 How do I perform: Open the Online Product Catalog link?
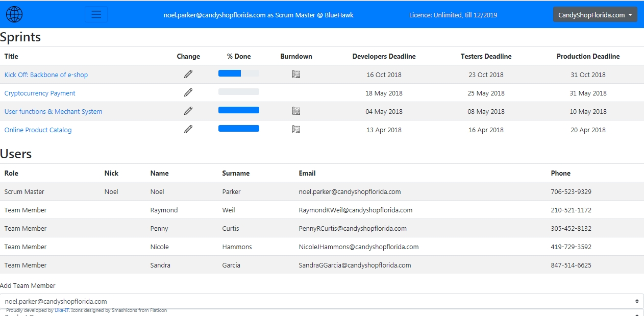pos(38,130)
